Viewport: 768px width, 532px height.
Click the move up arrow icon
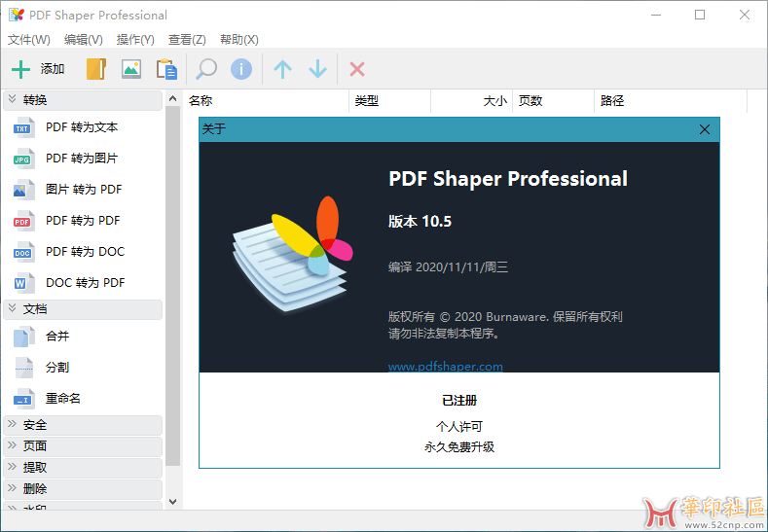click(x=282, y=69)
